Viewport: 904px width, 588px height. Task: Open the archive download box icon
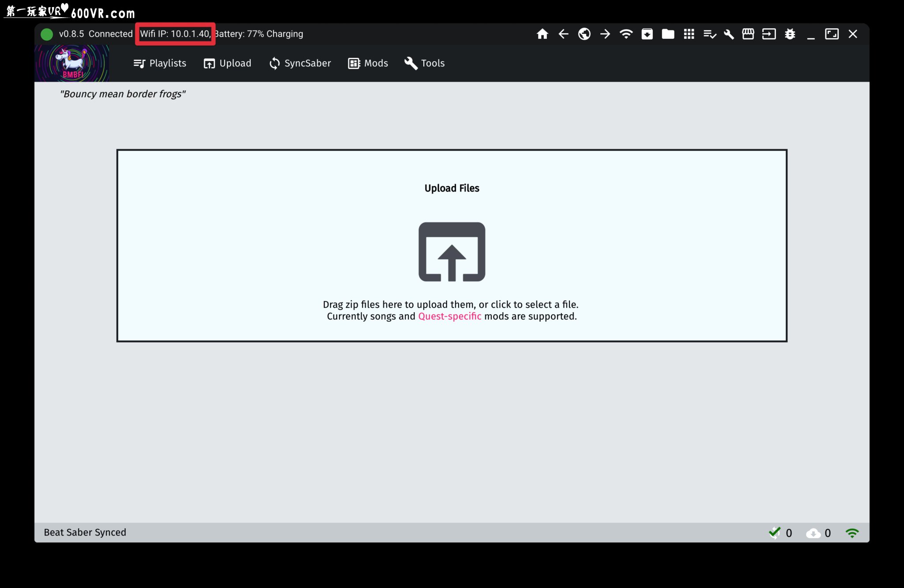coord(647,34)
